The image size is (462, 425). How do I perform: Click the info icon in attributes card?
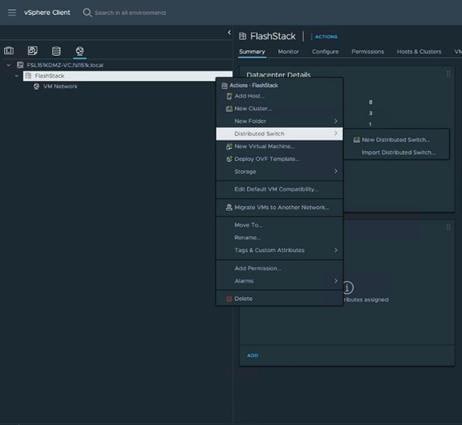348,287
